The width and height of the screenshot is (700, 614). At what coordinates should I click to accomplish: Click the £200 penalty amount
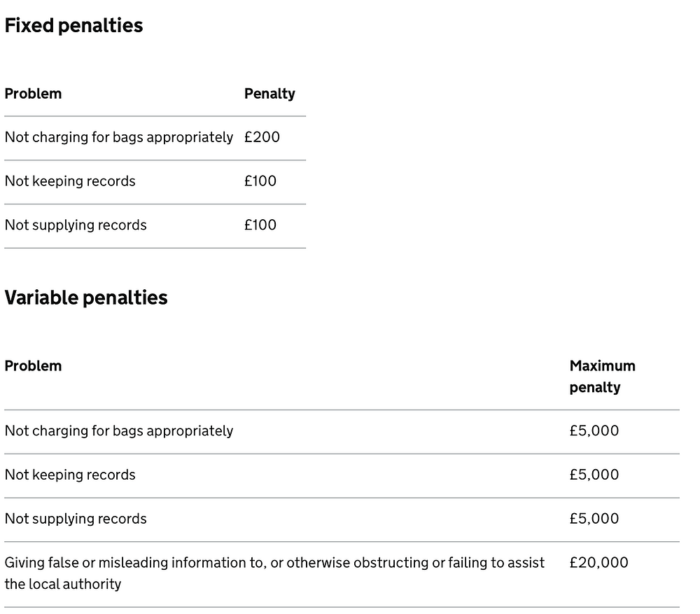coord(262,137)
